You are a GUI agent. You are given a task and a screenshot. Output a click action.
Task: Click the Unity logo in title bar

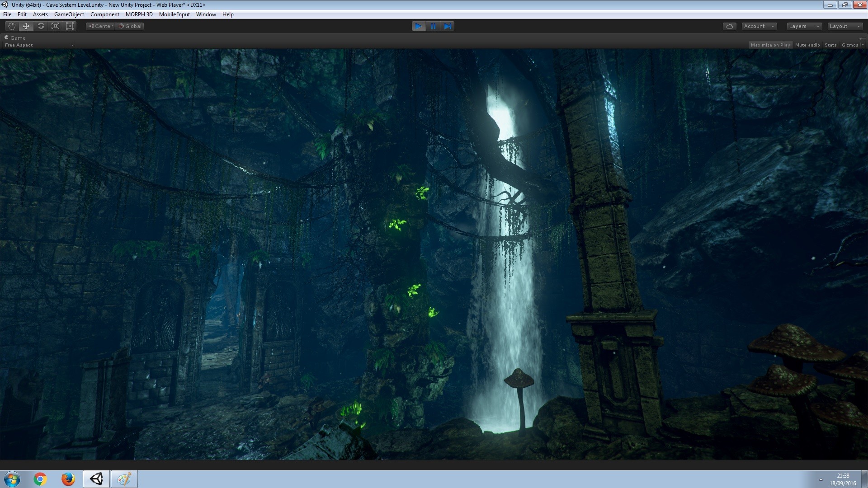5,5
